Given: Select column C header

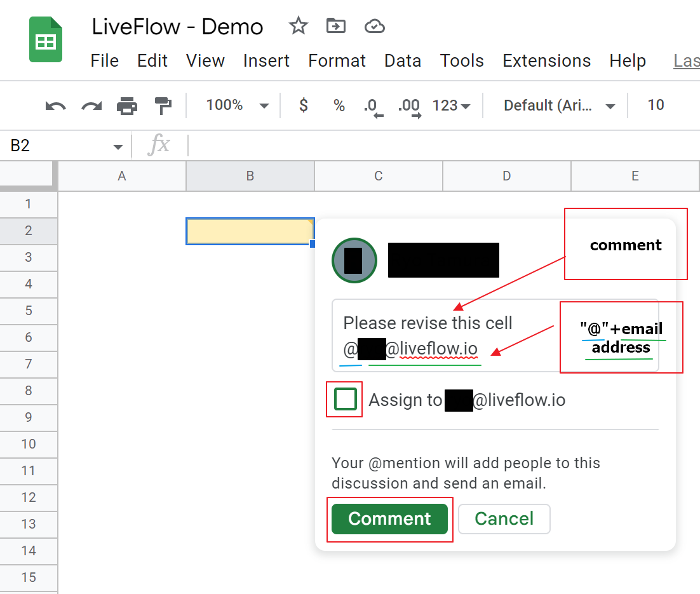Looking at the screenshot, I should pyautogui.click(x=379, y=176).
